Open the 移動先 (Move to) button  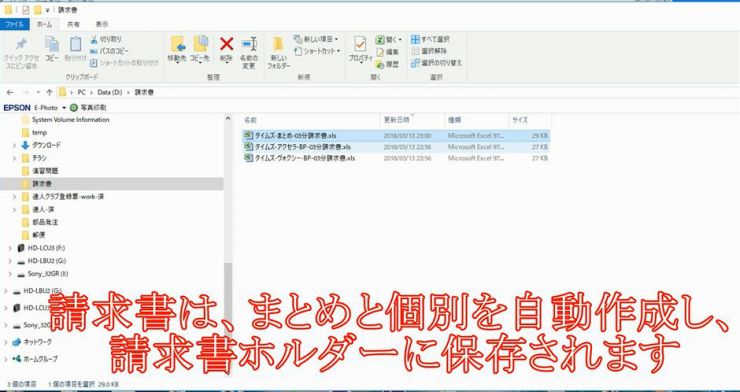click(177, 50)
